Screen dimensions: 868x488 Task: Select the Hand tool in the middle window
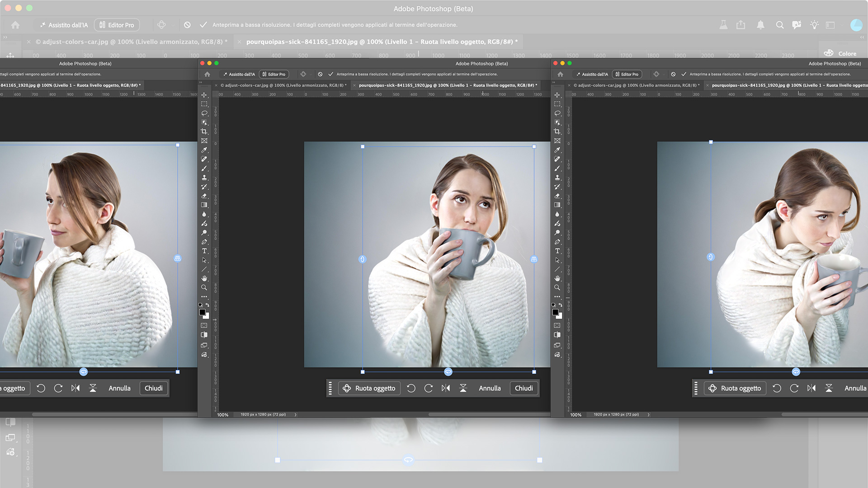204,278
